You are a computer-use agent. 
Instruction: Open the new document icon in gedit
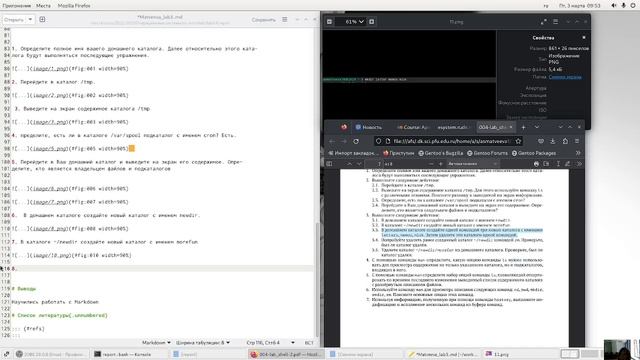pos(42,20)
